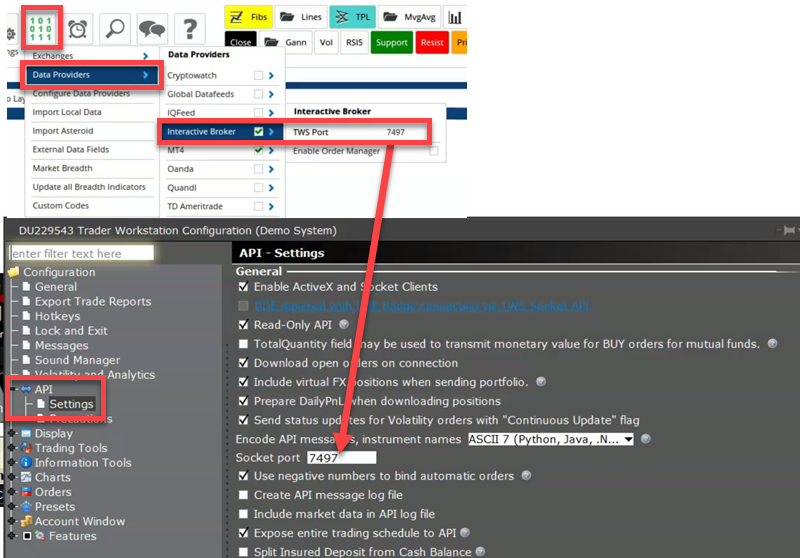The image size is (800, 558).
Task: Expand the Charts tree node
Action: (11, 477)
